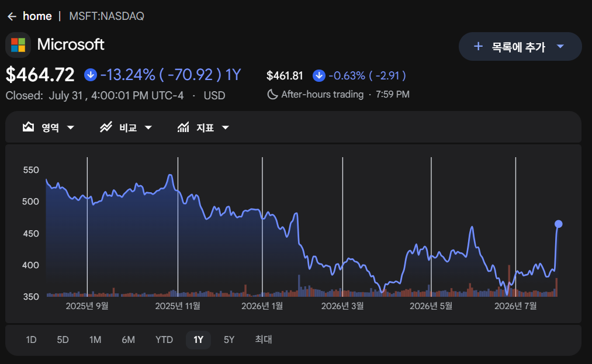Go to the home link
The image size is (592, 364).
37,16
